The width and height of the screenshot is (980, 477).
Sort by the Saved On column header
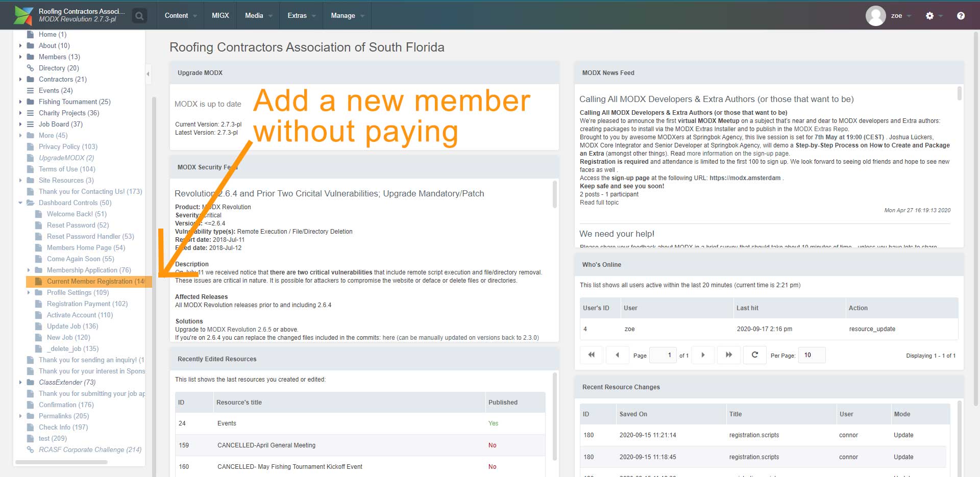pyautogui.click(x=671, y=414)
